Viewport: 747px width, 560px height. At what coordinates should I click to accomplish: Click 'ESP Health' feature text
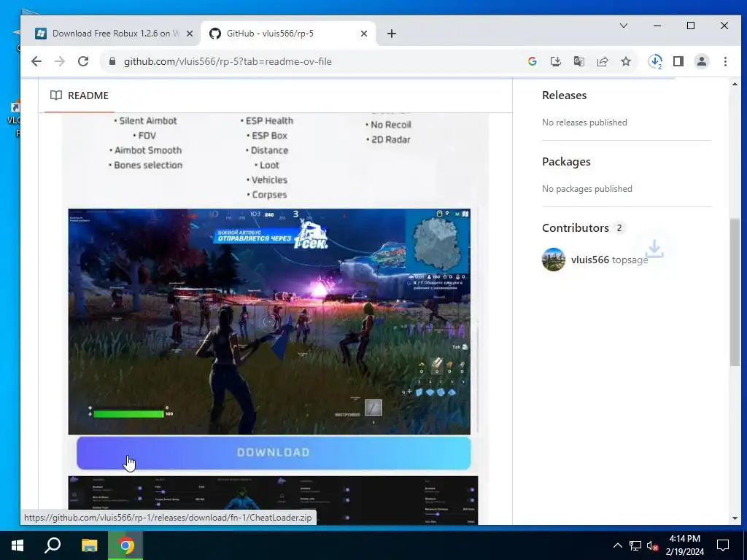[269, 120]
